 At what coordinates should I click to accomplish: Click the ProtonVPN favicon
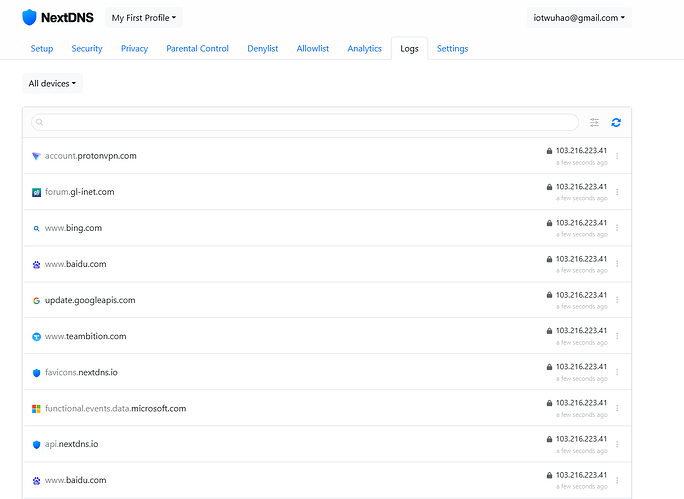[36, 156]
